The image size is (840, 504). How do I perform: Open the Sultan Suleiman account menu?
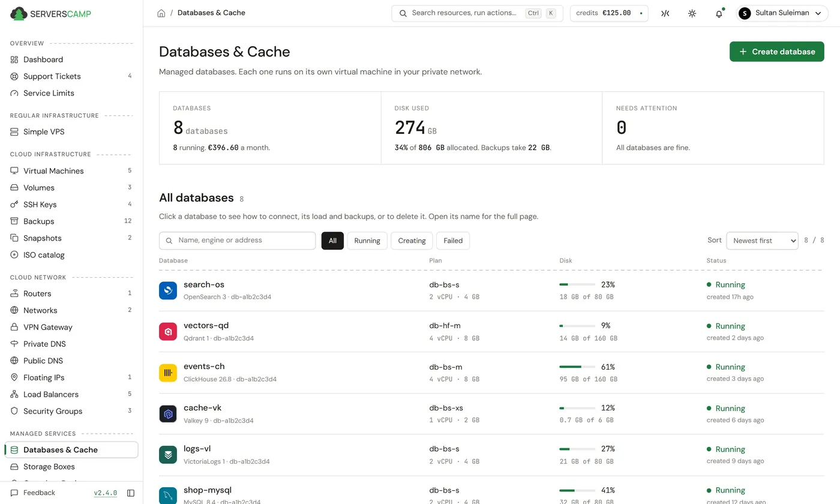[782, 13]
